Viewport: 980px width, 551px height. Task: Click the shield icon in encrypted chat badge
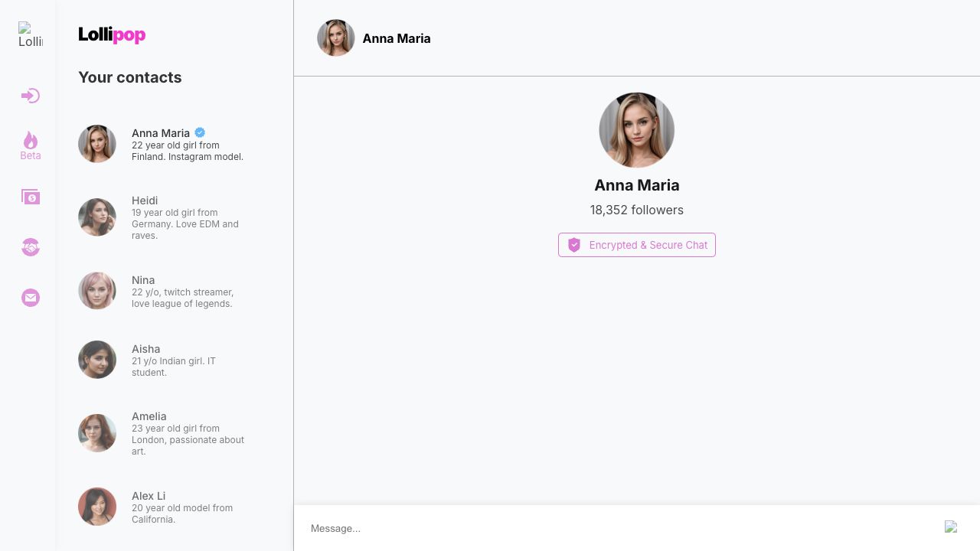(574, 245)
